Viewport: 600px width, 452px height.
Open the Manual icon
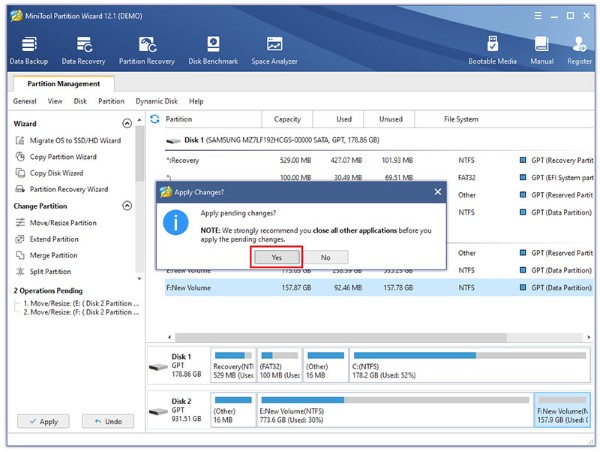(541, 50)
